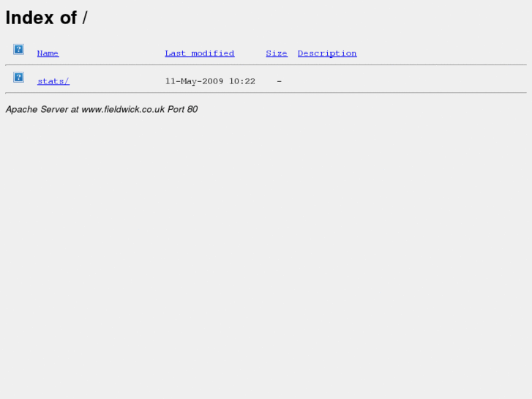Click the dash in the Size column
This screenshot has width=532, height=399.
point(280,81)
